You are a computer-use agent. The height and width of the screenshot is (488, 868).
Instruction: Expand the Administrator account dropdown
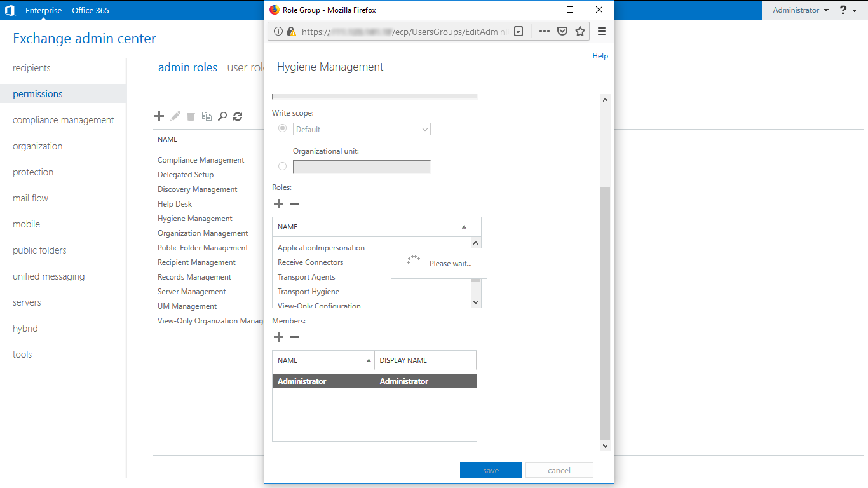click(800, 10)
